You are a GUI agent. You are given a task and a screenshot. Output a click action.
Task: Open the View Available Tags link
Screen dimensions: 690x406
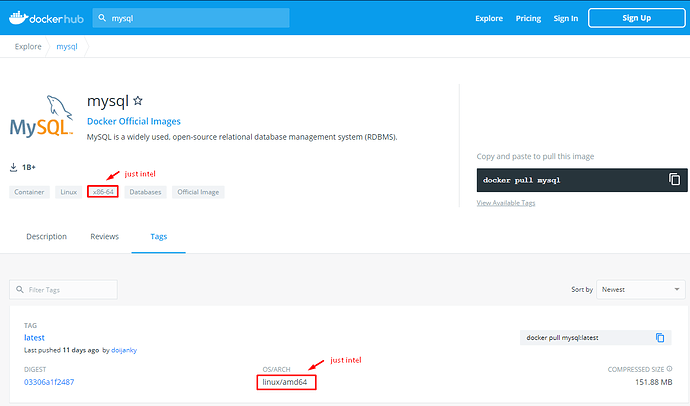(x=506, y=203)
